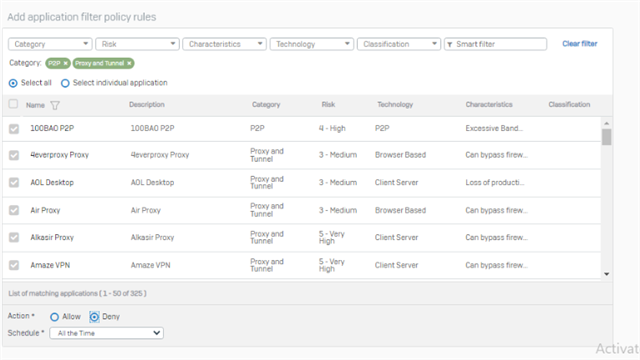Click the scrollbar up arrow in the application list
The height and width of the screenshot is (360, 640).
click(607, 123)
